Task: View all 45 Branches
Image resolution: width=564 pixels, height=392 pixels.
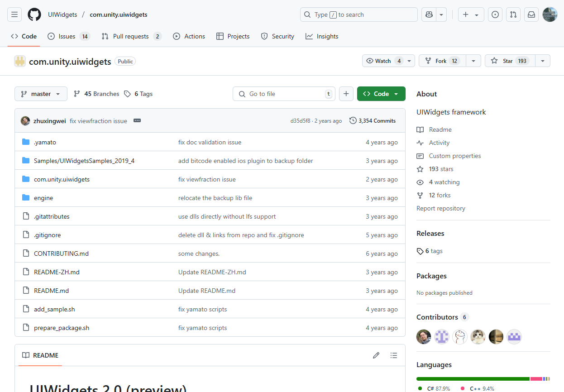Action: click(96, 94)
